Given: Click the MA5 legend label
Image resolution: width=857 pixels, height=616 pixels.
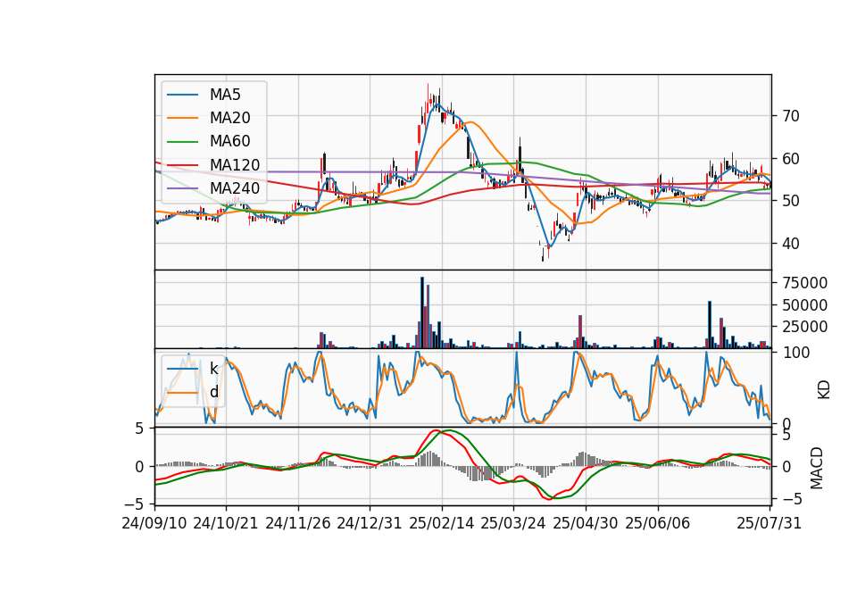Looking at the screenshot, I should tap(225, 95).
